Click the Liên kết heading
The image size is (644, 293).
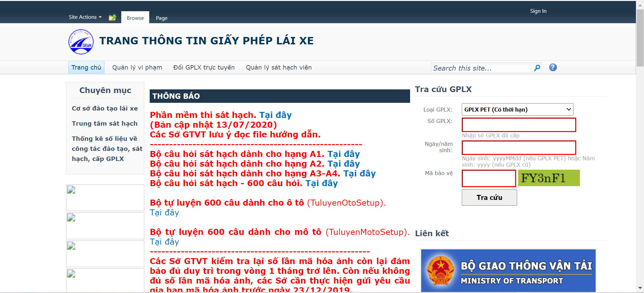[x=432, y=234]
